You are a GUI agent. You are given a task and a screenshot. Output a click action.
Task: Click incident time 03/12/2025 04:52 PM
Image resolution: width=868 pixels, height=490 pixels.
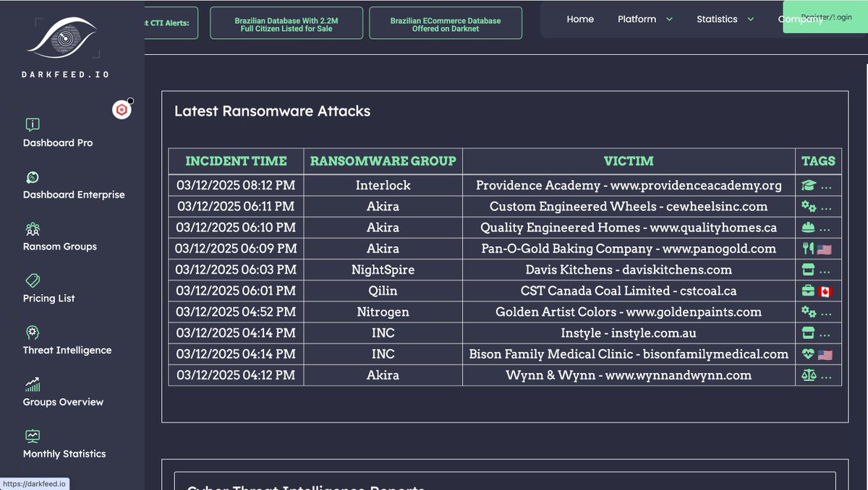click(236, 312)
